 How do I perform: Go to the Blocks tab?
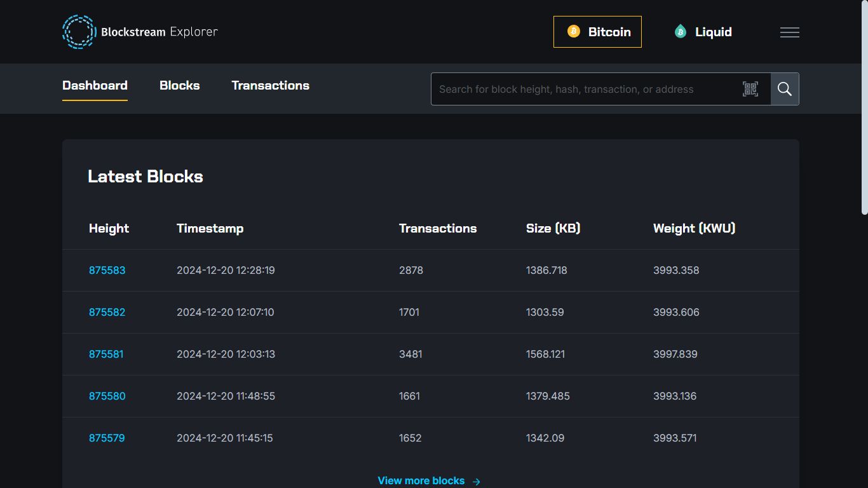click(179, 86)
